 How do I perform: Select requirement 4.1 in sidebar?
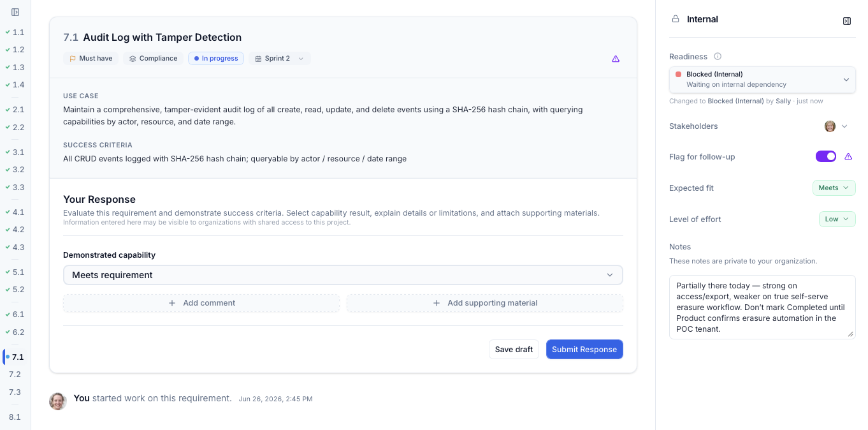point(15,212)
